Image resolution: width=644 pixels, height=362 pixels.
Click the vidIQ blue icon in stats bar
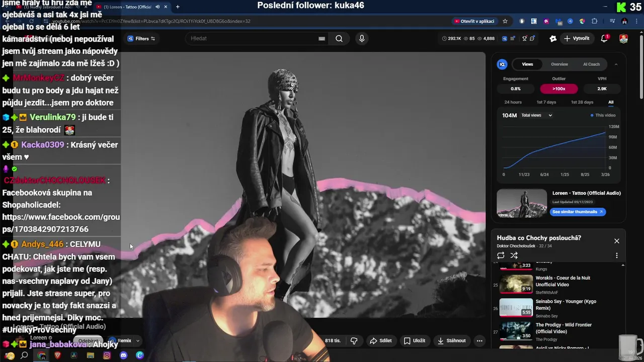[x=504, y=39]
